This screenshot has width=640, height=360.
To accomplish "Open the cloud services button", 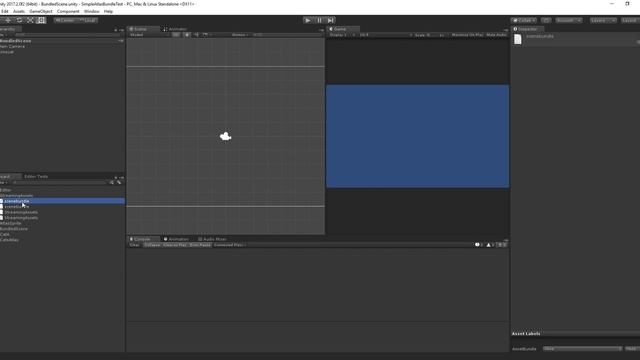I will [546, 20].
